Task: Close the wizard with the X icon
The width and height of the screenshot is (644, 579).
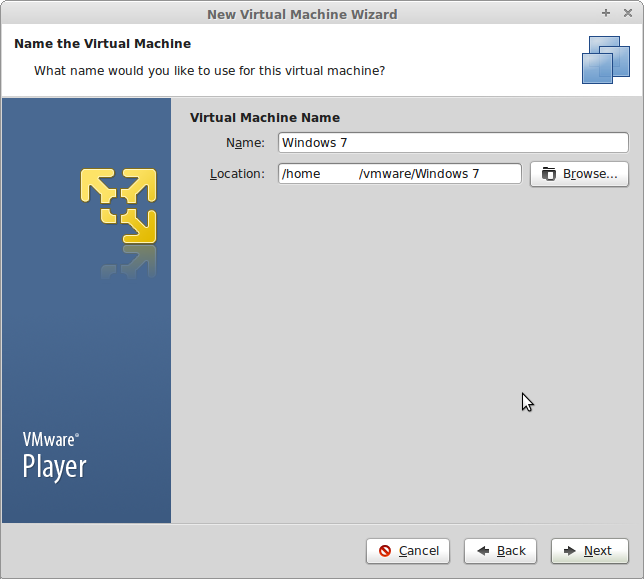Action: 628,13
